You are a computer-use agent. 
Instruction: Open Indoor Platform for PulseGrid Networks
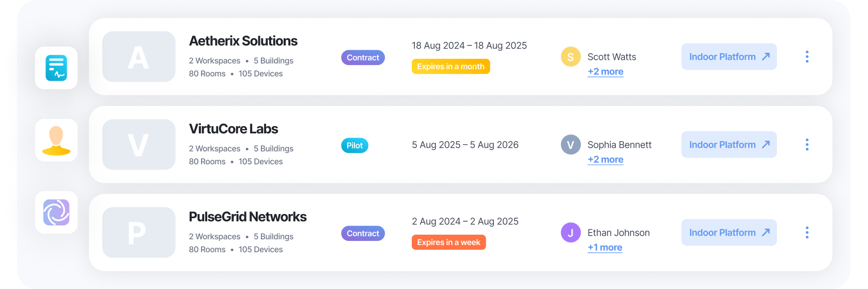(729, 233)
